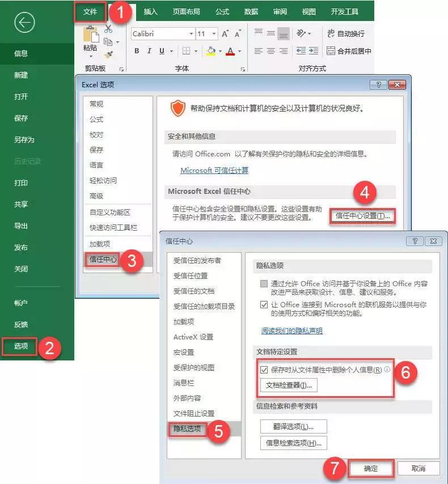
Task: Switch to the 页面布局 ribbon tab
Action: click(x=187, y=12)
